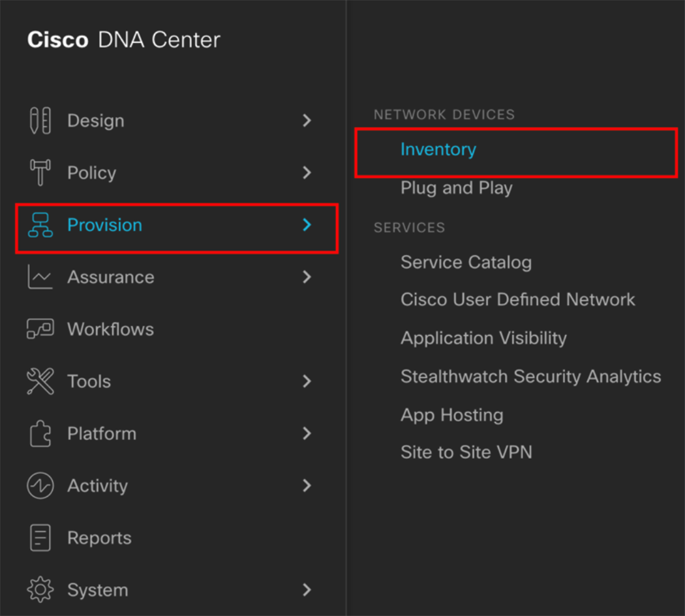
Task: Open Inventory under Network Devices
Action: (438, 150)
